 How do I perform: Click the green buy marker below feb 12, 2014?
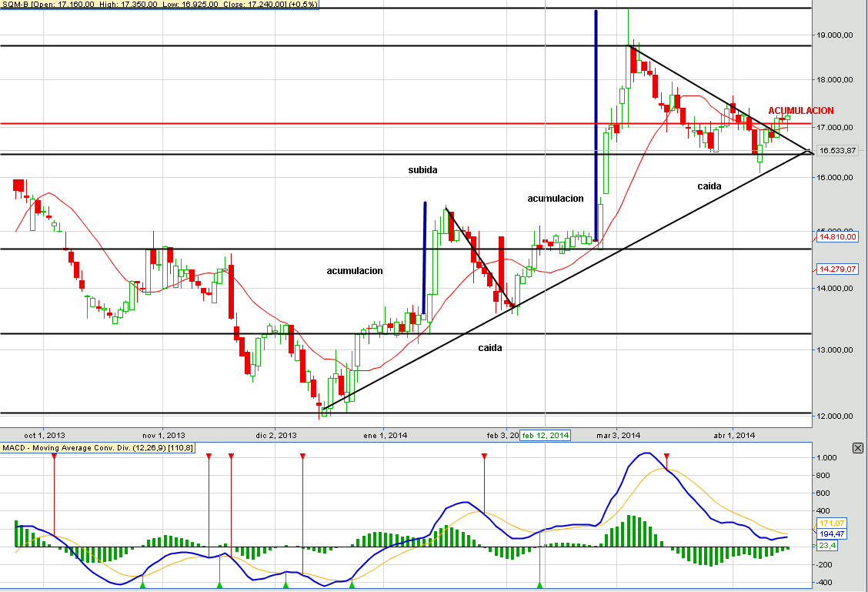click(539, 585)
